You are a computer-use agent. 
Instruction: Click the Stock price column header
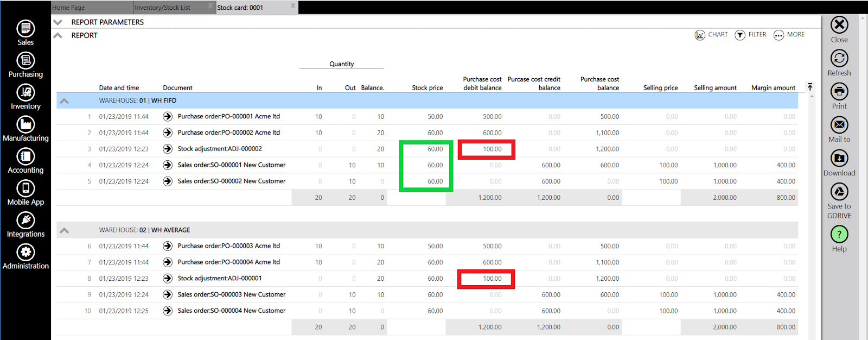tap(427, 88)
